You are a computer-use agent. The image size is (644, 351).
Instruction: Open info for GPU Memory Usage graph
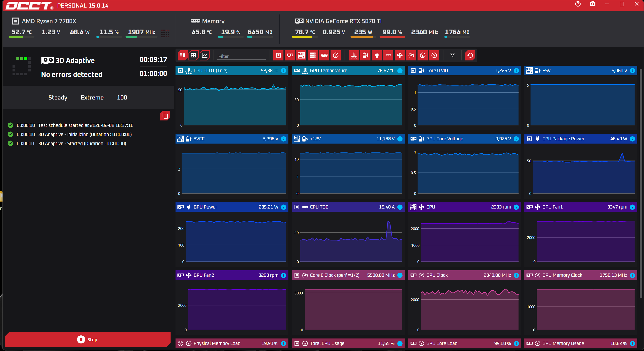[633, 343]
